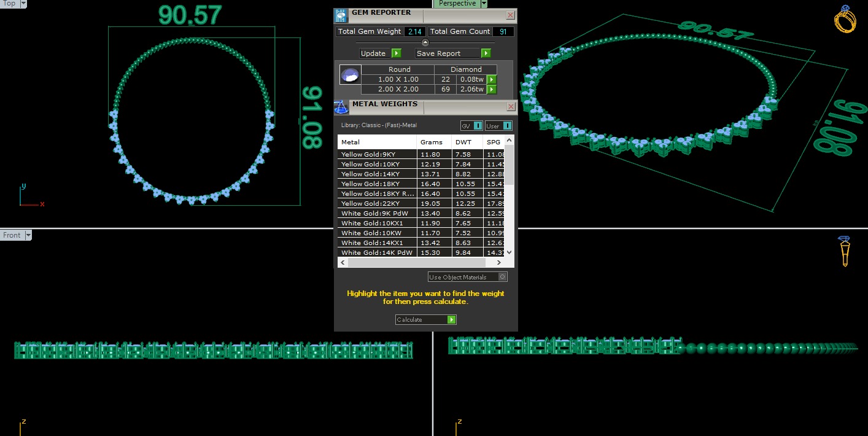Image resolution: width=868 pixels, height=436 pixels.
Task: Click the Library: Classic - (Fast)-Metal label
Action: click(x=379, y=125)
